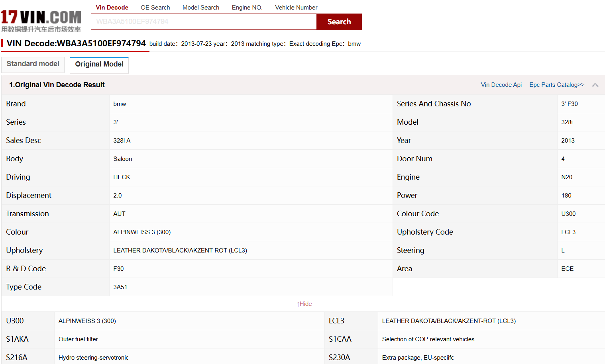Click the VIN Decode heading text
The width and height of the screenshot is (605, 364).
tap(76, 43)
